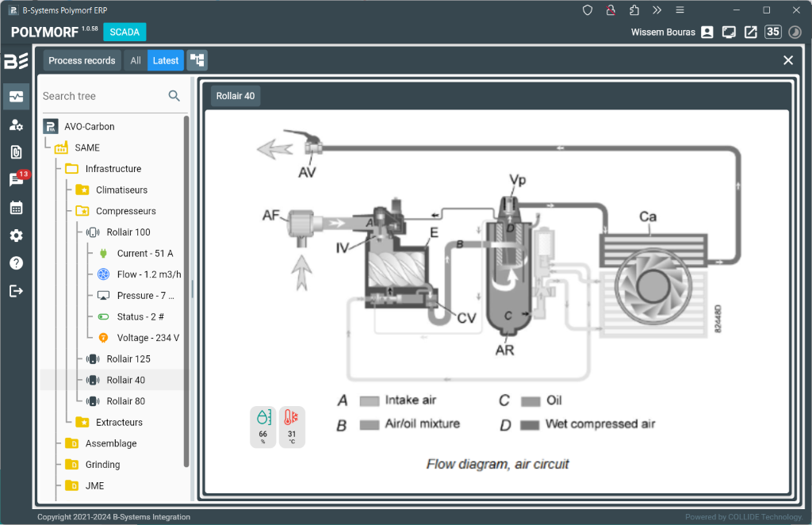The width and height of the screenshot is (812, 525).
Task: Open the help question mark icon
Action: [16, 263]
